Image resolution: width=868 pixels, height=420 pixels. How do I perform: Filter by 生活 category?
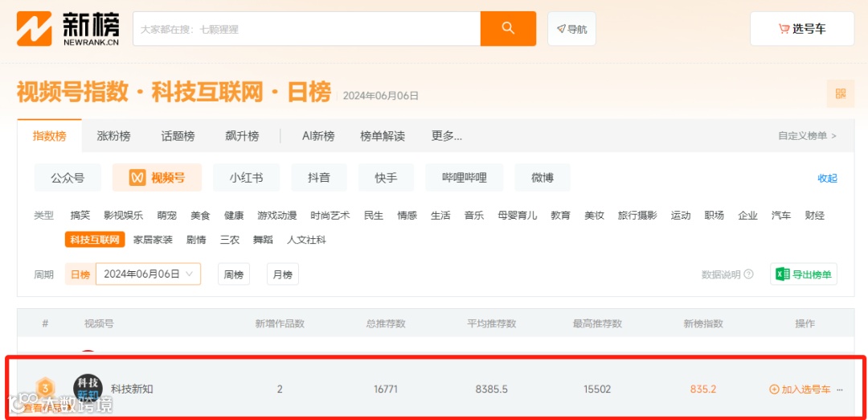click(440, 216)
